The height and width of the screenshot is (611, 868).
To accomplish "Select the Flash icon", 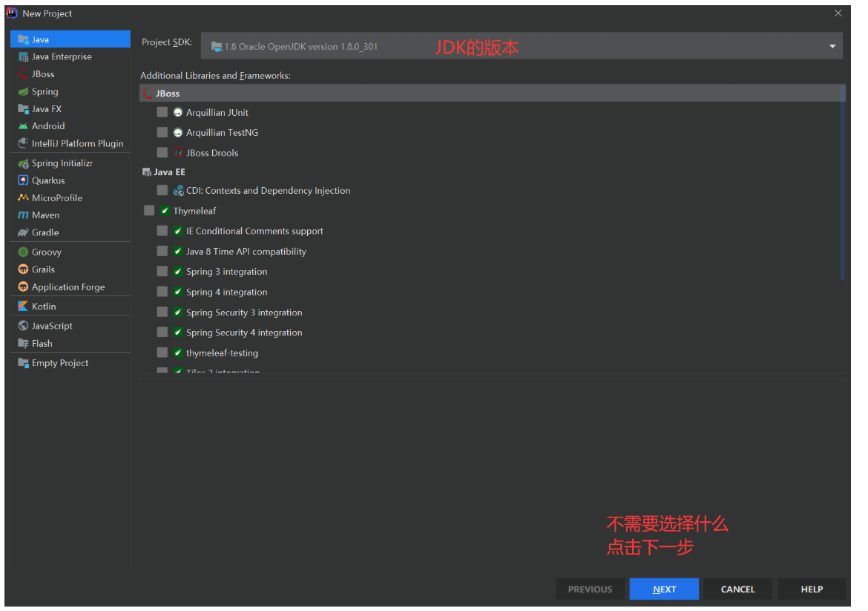I will click(23, 344).
